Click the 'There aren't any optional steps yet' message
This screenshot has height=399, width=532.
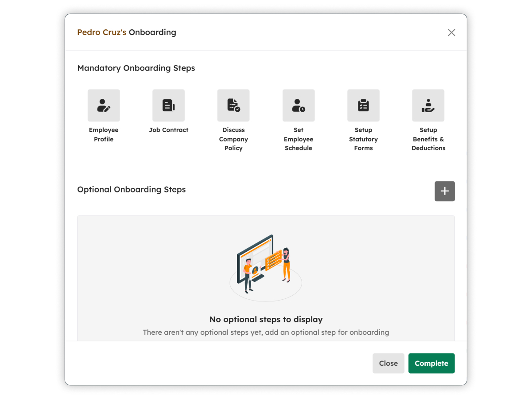pos(266,332)
